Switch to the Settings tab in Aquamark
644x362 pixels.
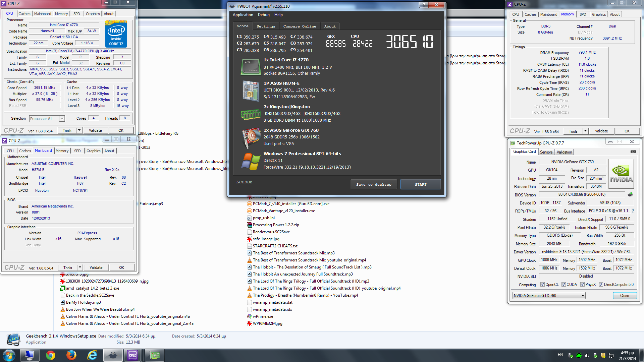[x=266, y=26]
